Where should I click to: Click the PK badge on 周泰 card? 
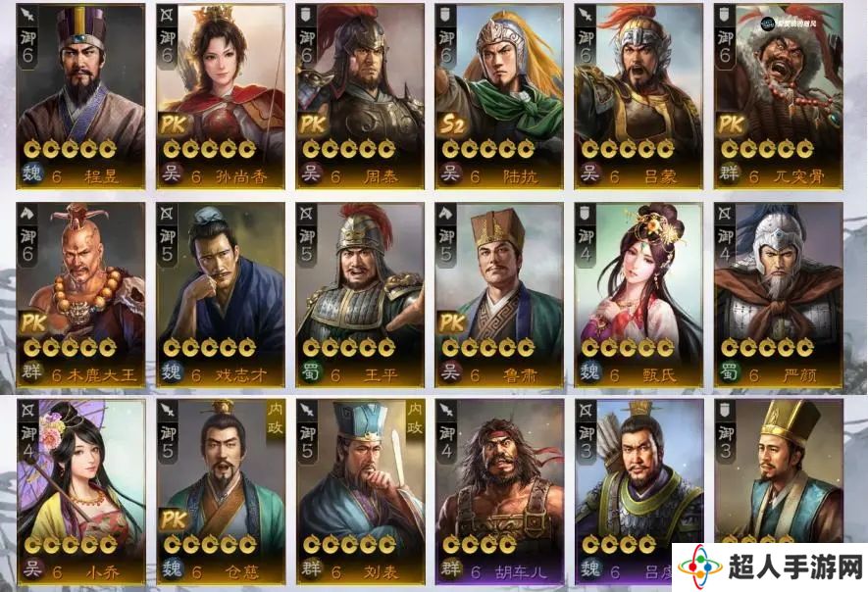(x=313, y=124)
